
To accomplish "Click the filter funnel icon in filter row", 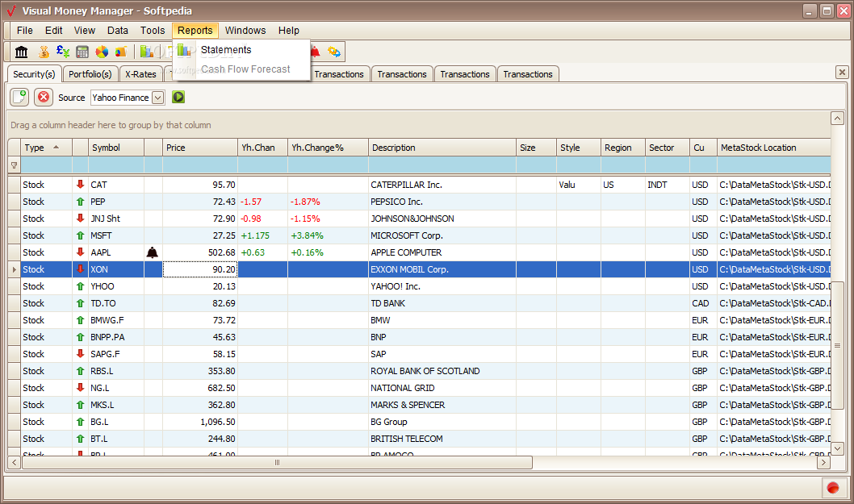I will pos(15,165).
